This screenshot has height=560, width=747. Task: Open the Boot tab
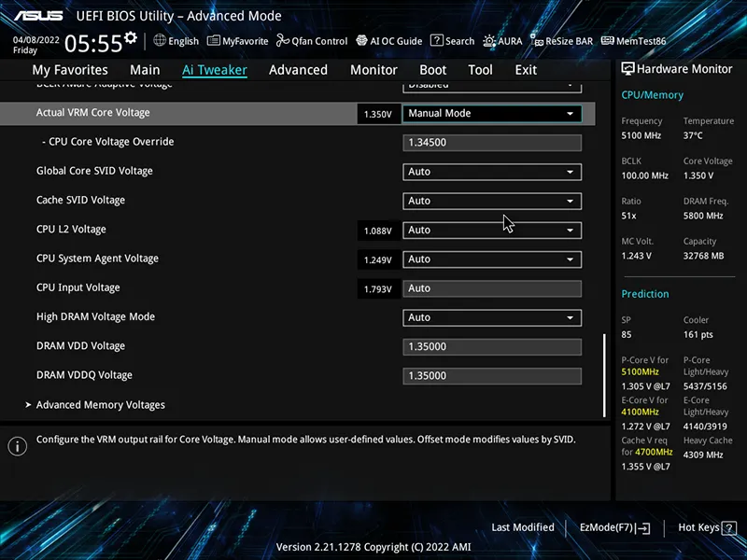point(433,70)
